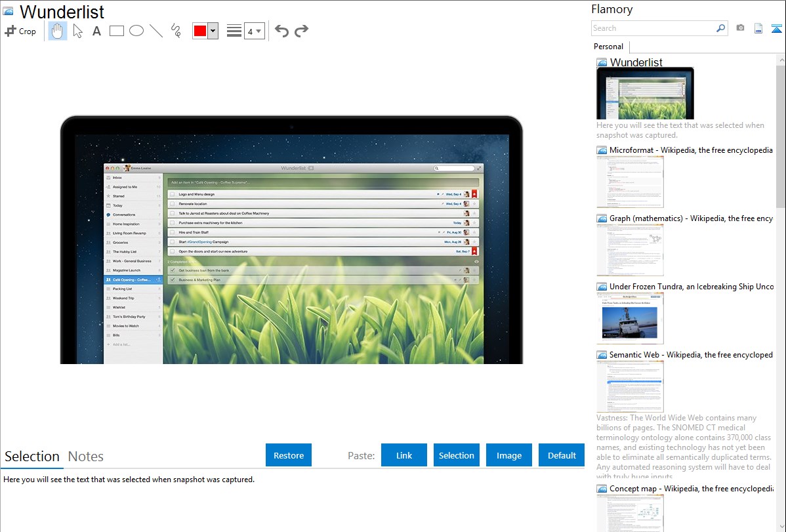Click the blue upload tray icon
786x532 pixels.
coord(776,28)
